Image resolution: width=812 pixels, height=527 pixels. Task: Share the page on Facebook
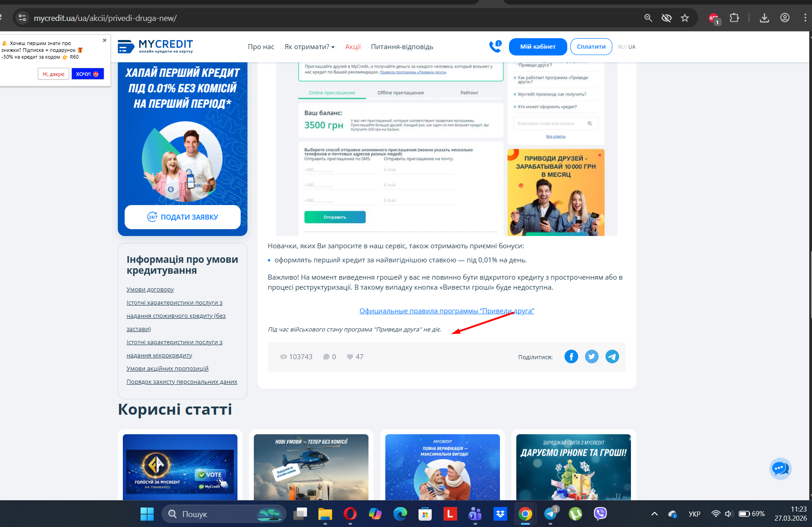click(571, 356)
